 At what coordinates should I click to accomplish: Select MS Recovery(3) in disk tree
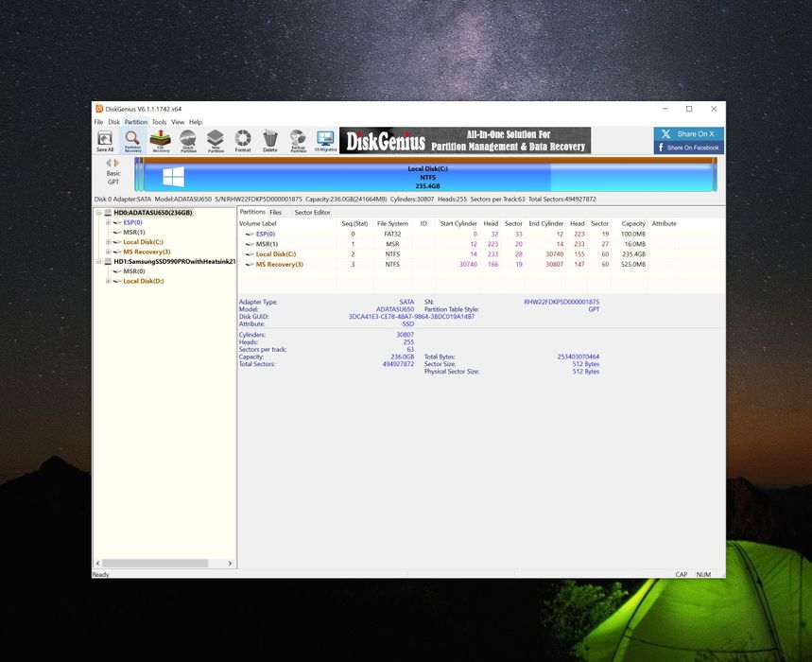147,252
